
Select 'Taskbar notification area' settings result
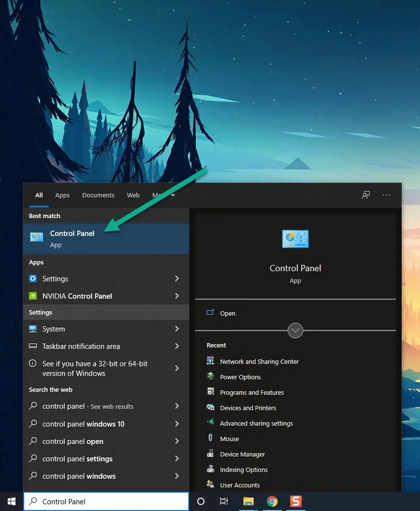click(x=106, y=346)
